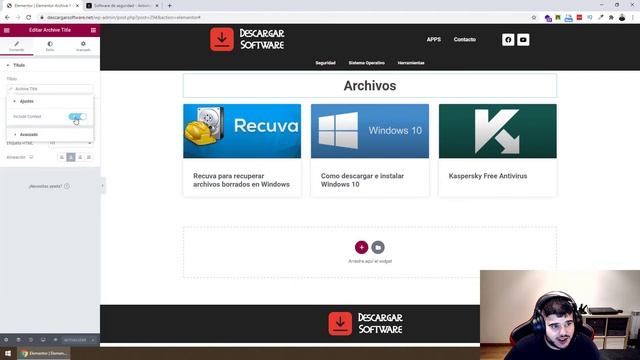Open the Etiqueta HTML dropdown
640x360 pixels.
click(70, 143)
